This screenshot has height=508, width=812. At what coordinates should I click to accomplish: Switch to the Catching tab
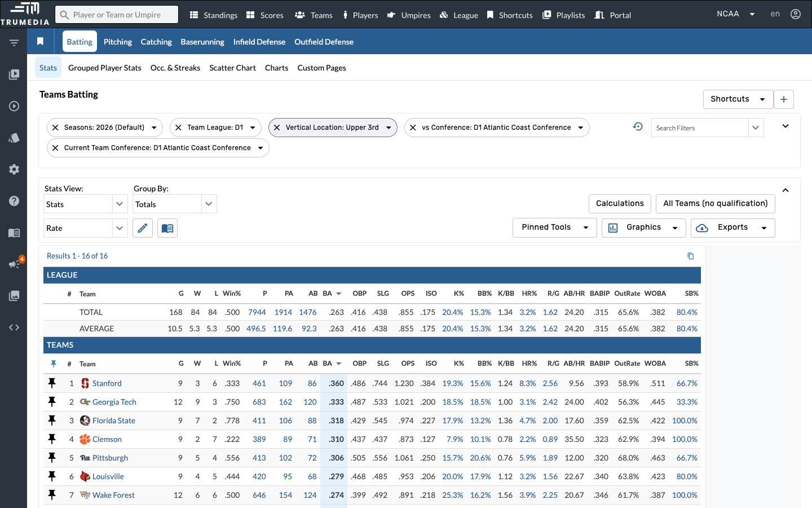point(156,42)
